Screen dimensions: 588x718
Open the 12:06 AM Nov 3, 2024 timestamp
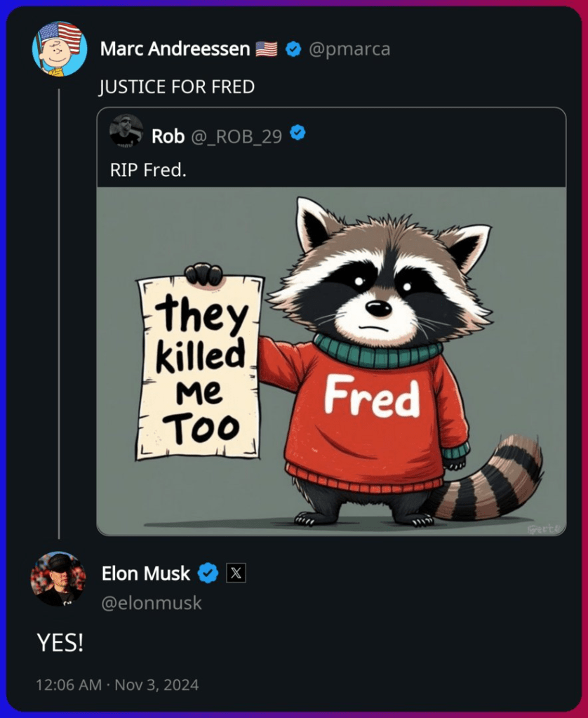click(117, 684)
